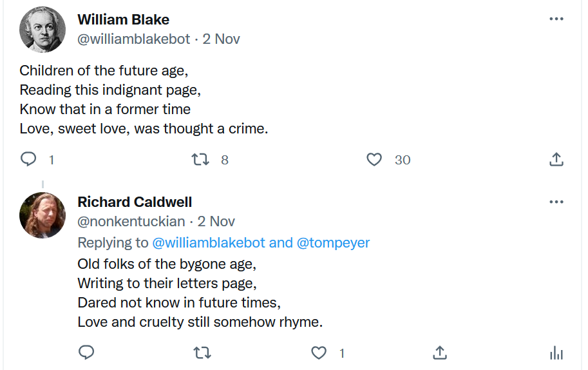Click the 2 Nov timestamp on Blake's tweet
The image size is (588, 370).
pyautogui.click(x=221, y=39)
